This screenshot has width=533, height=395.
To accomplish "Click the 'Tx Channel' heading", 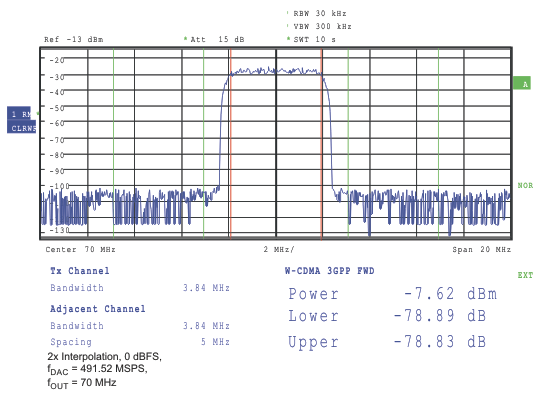I will pyautogui.click(x=80, y=271).
